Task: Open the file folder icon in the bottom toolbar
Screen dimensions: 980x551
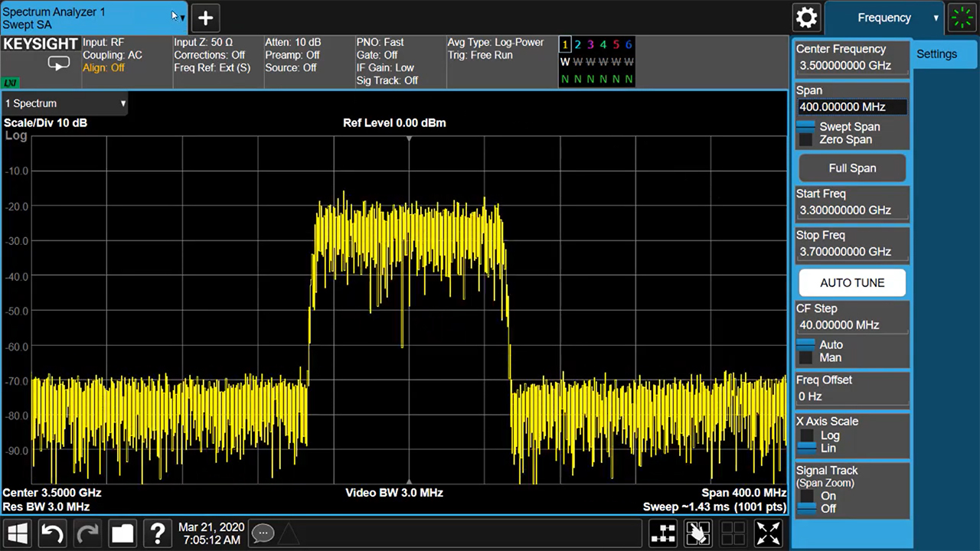Action: 122,533
